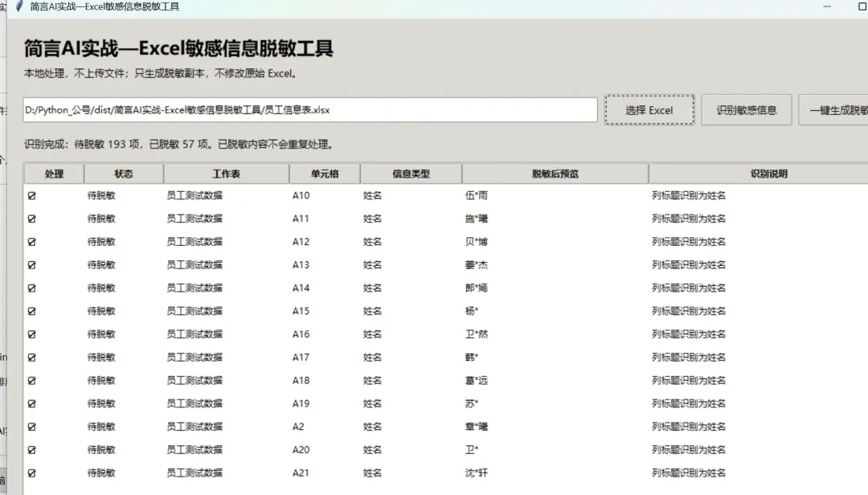Click the 单元格 column header
This screenshot has width=868, height=495.
[x=325, y=174]
